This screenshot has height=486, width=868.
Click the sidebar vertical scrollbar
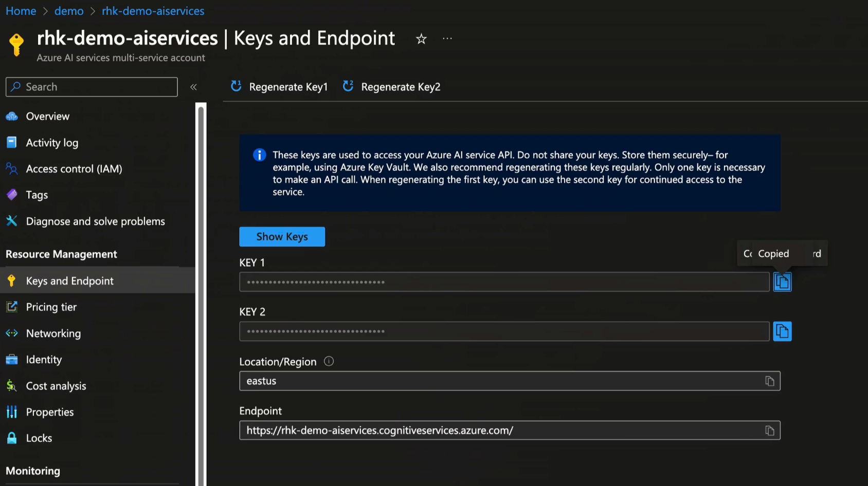[201, 293]
